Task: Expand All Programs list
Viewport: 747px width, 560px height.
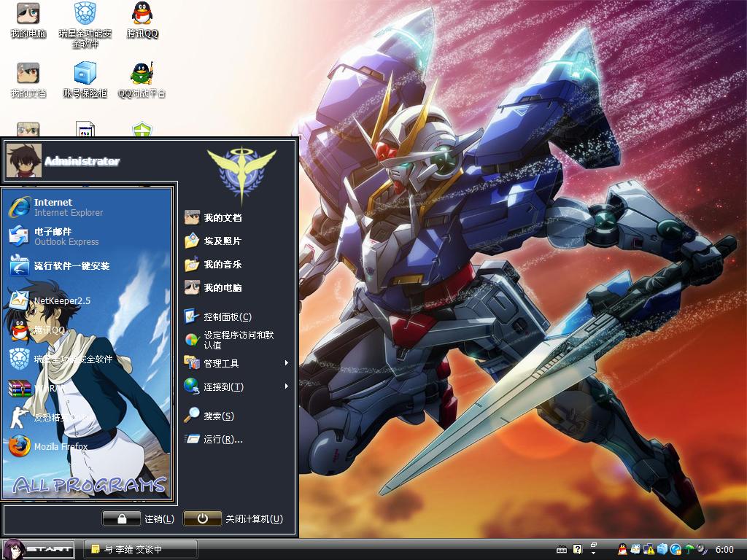Action: click(89, 485)
